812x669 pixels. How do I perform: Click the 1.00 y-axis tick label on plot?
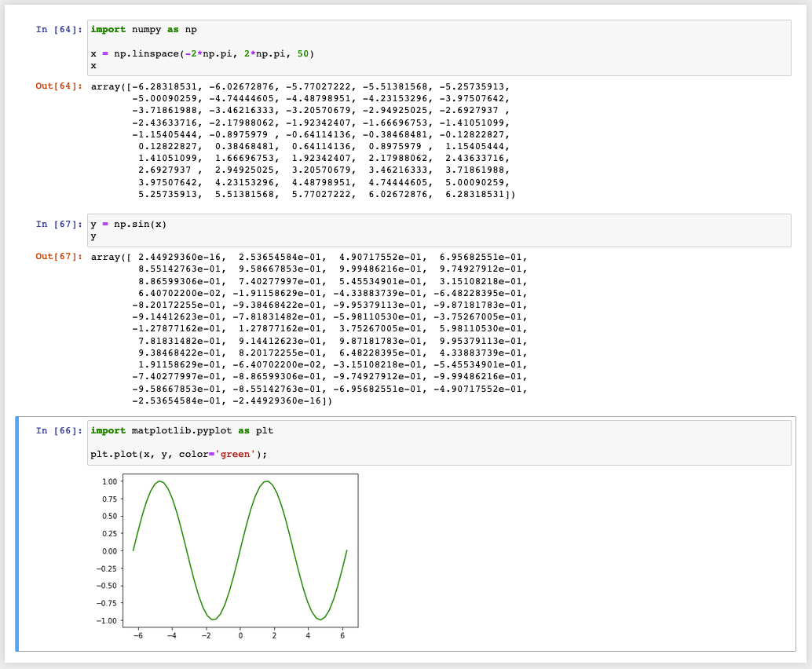pos(109,481)
